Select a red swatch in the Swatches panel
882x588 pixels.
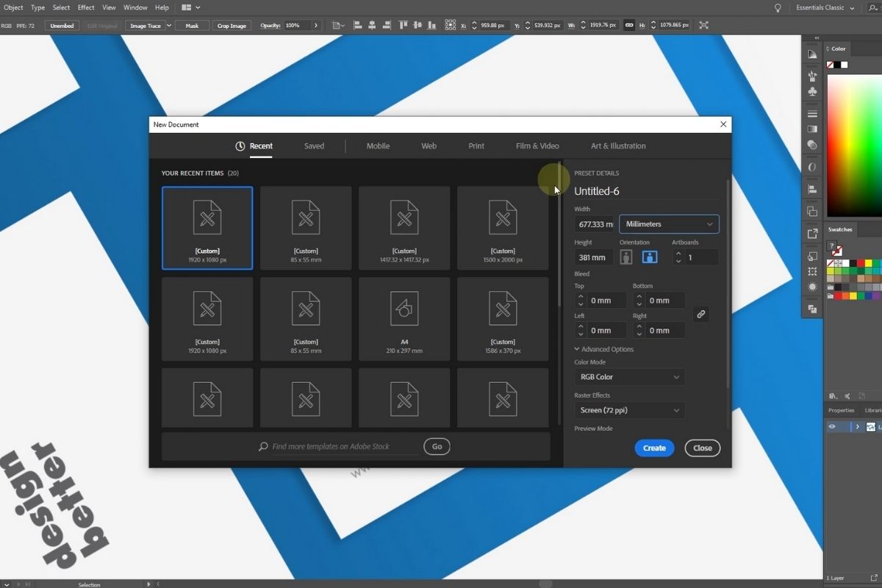(861, 263)
